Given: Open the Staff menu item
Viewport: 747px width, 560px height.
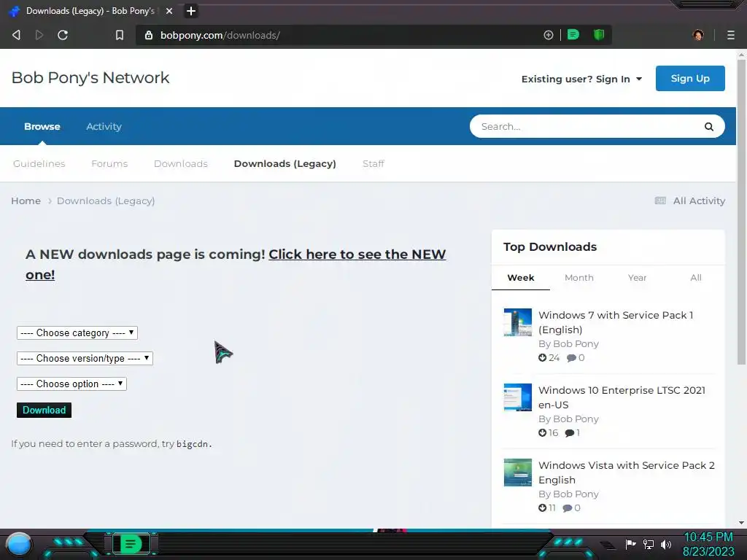Looking at the screenshot, I should (373, 164).
